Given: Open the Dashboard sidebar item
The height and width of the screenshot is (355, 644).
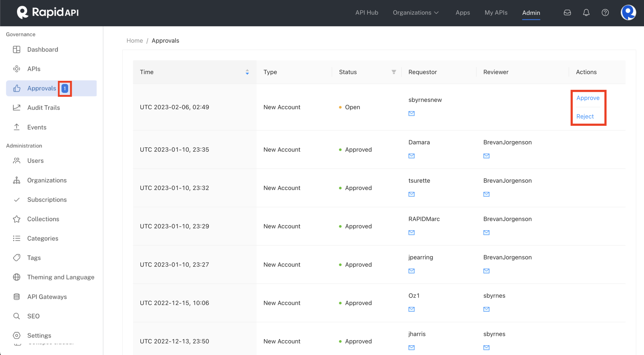Looking at the screenshot, I should click(51, 50).
